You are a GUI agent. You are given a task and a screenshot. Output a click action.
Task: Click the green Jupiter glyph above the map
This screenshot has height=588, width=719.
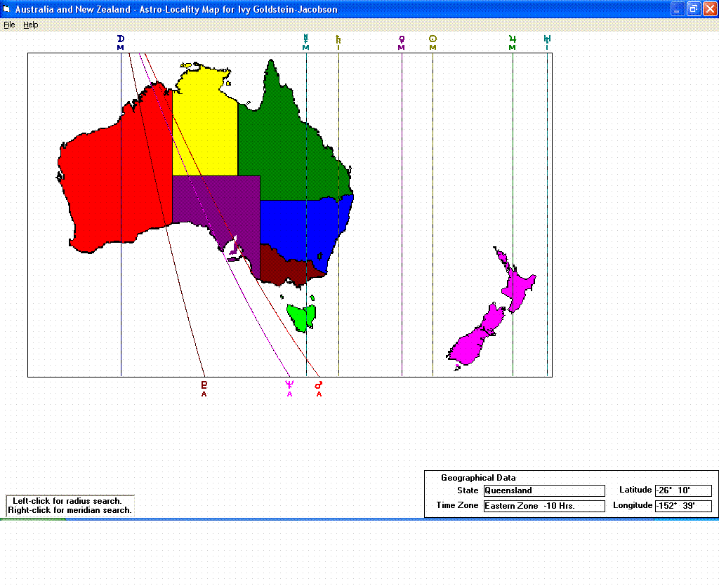tap(513, 39)
